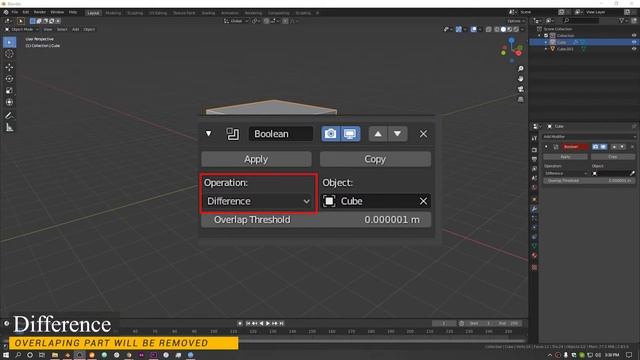Open outliner filter dropdown
This screenshot has height=360, width=640.
click(623, 20)
